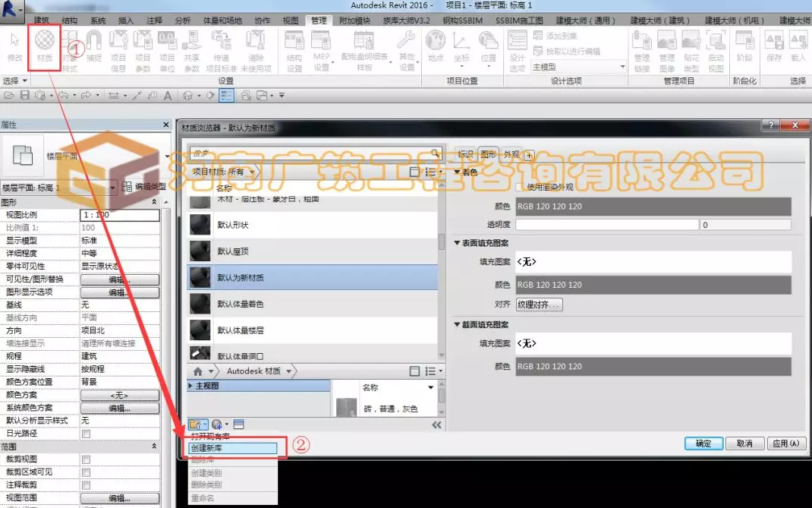Image resolution: width=812 pixels, height=508 pixels.
Task: Click the 捕捉 Snaps magnet icon
Action: point(94,46)
